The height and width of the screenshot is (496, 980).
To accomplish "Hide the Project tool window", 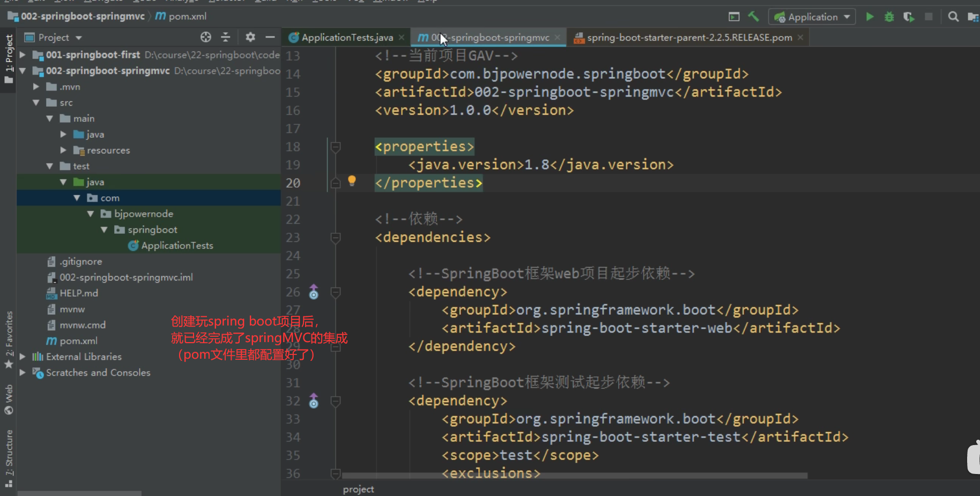I will coord(270,37).
